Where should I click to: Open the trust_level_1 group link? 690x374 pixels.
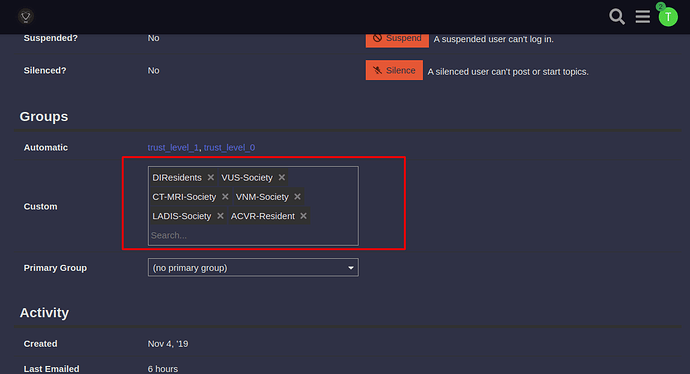pos(173,147)
